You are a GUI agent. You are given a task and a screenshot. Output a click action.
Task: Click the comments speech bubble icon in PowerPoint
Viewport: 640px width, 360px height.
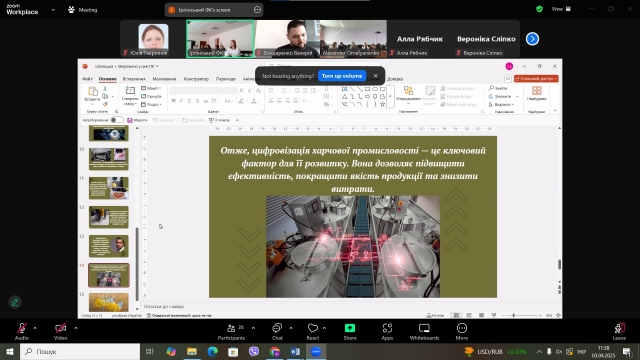coord(508,78)
